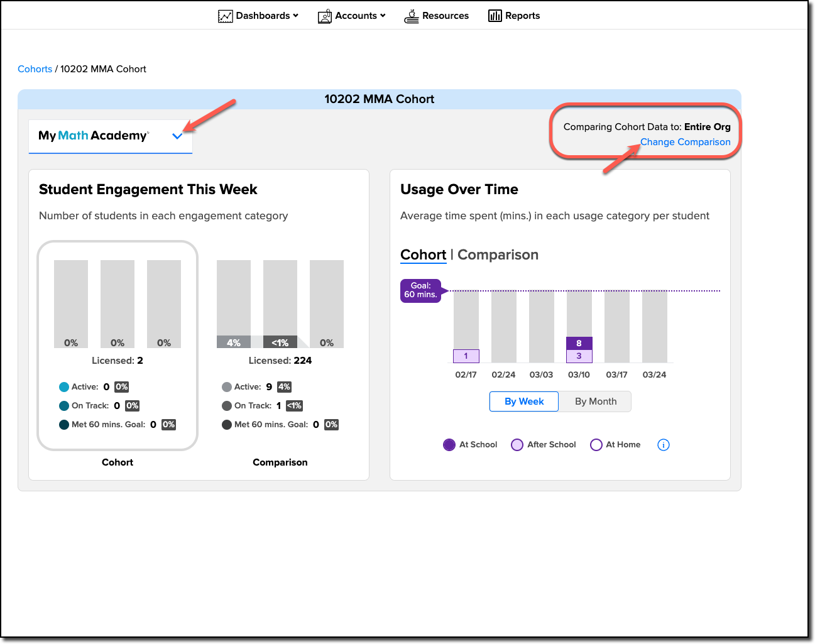
Task: Go to Cohorts breadcrumb link
Action: pos(35,69)
